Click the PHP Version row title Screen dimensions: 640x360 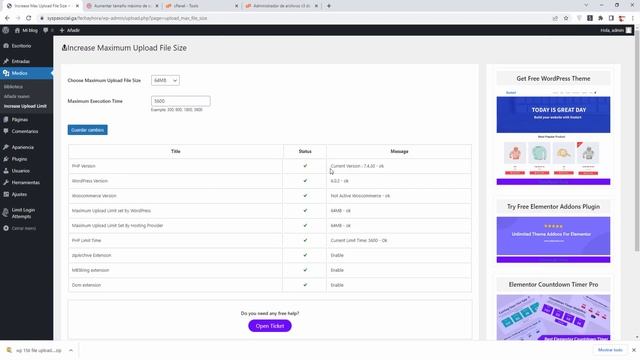(x=84, y=166)
